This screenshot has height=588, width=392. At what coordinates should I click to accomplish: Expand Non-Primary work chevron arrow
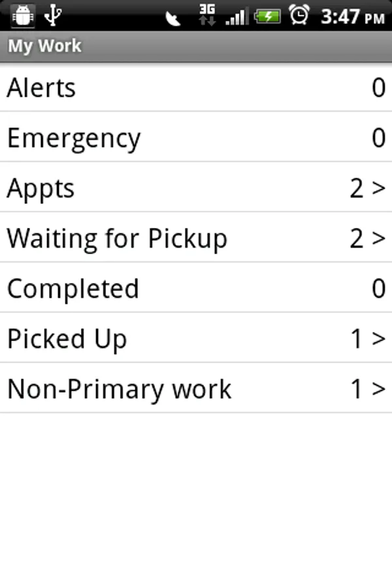pyautogui.click(x=379, y=389)
